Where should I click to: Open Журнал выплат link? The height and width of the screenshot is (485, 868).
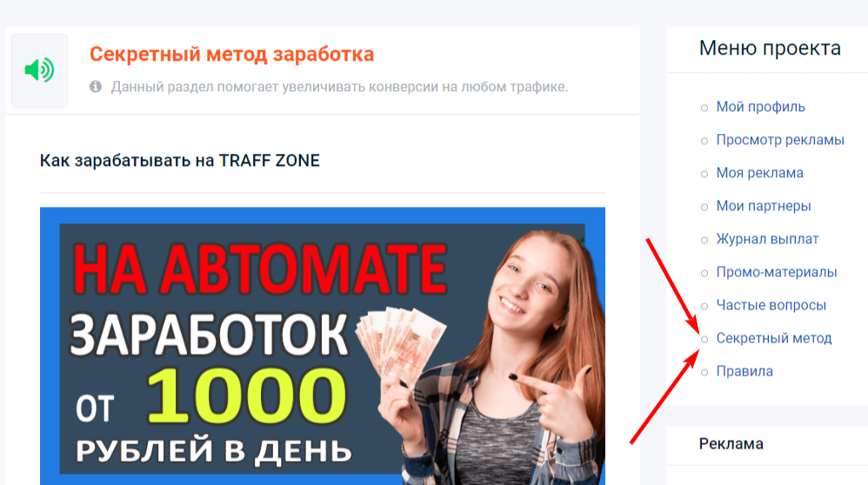pos(767,239)
